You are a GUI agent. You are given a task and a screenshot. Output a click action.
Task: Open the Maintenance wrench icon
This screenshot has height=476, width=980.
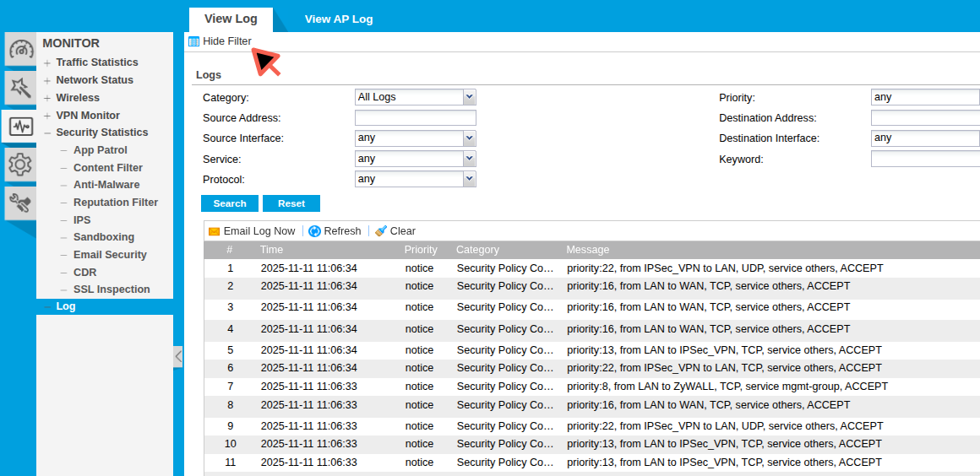[x=20, y=203]
